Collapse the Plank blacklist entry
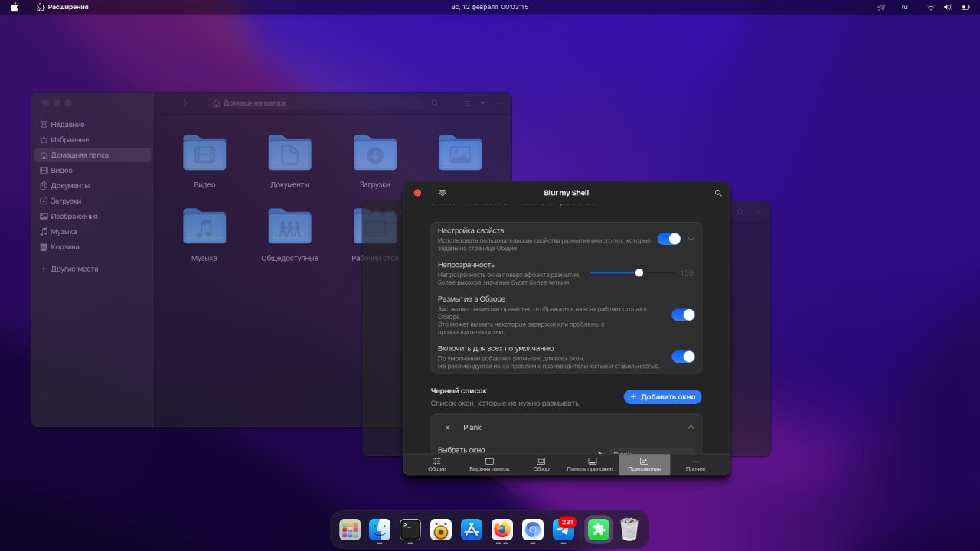Viewport: 980px width, 551px height. pos(691,428)
